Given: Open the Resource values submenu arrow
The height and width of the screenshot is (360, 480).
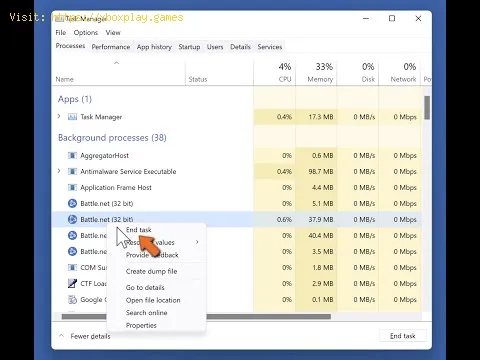Looking at the screenshot, I should tap(197, 242).
